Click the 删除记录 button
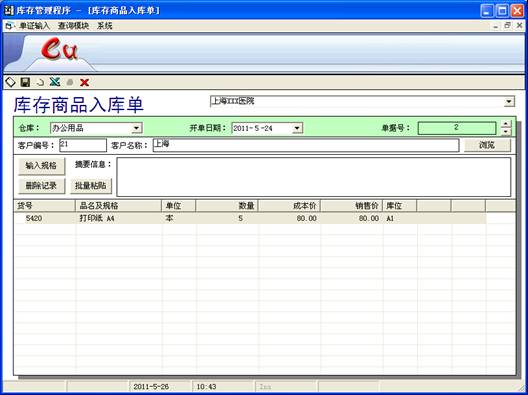 pyautogui.click(x=41, y=186)
